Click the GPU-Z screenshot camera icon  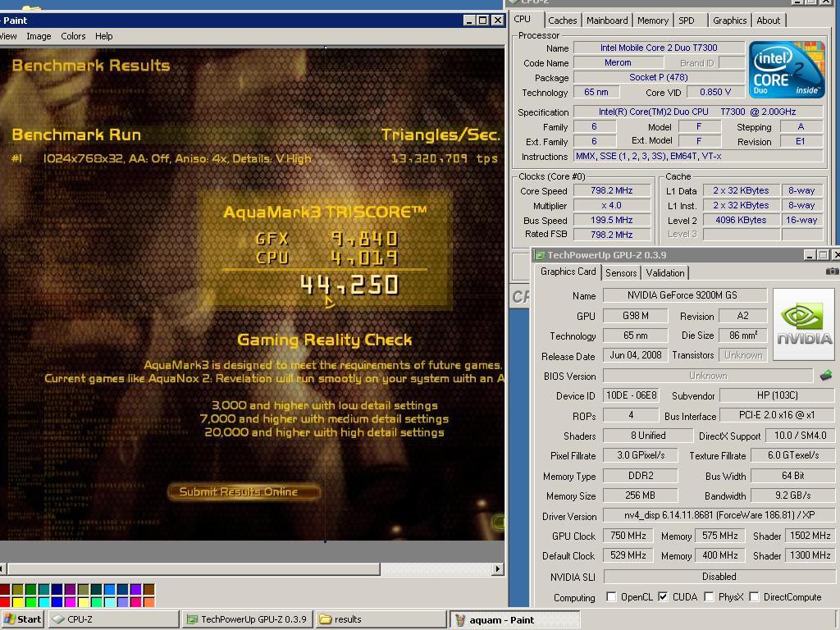pos(832,272)
